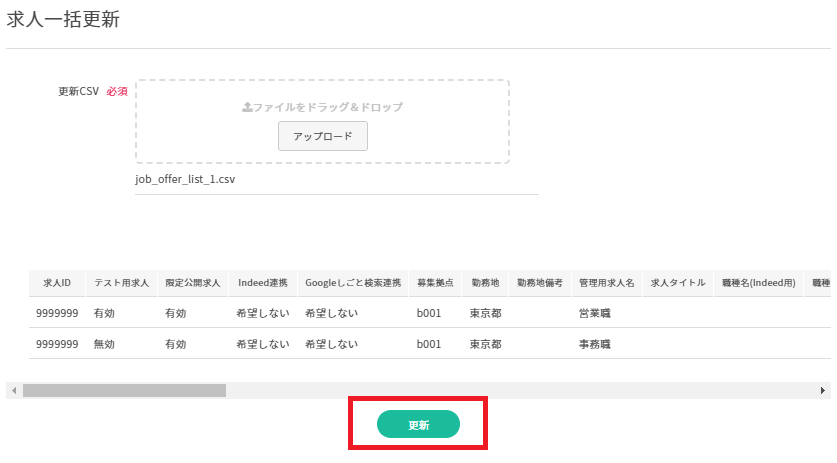Click the 限定公開求人 column header

pos(193,283)
